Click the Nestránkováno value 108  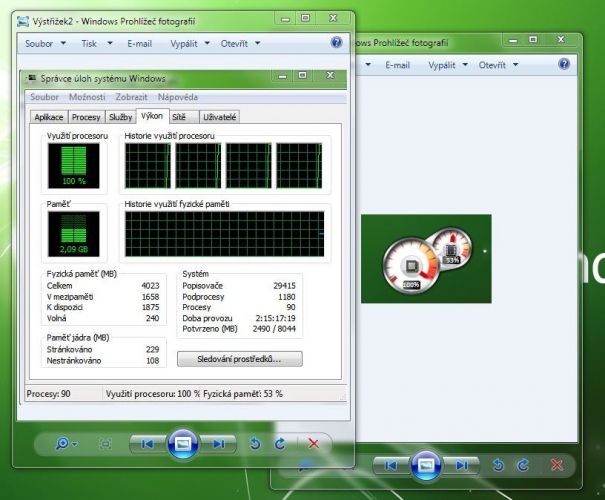152,361
